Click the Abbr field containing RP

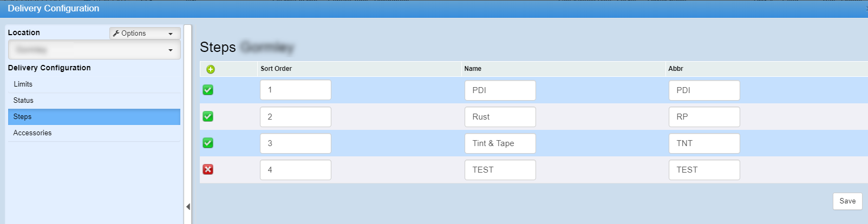704,117
